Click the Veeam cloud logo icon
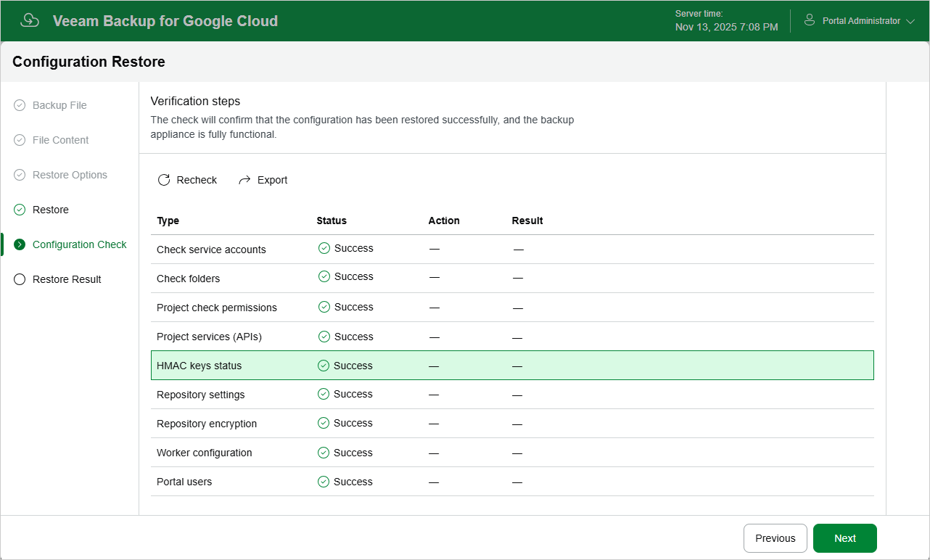Viewport: 930px width, 560px height. click(30, 20)
